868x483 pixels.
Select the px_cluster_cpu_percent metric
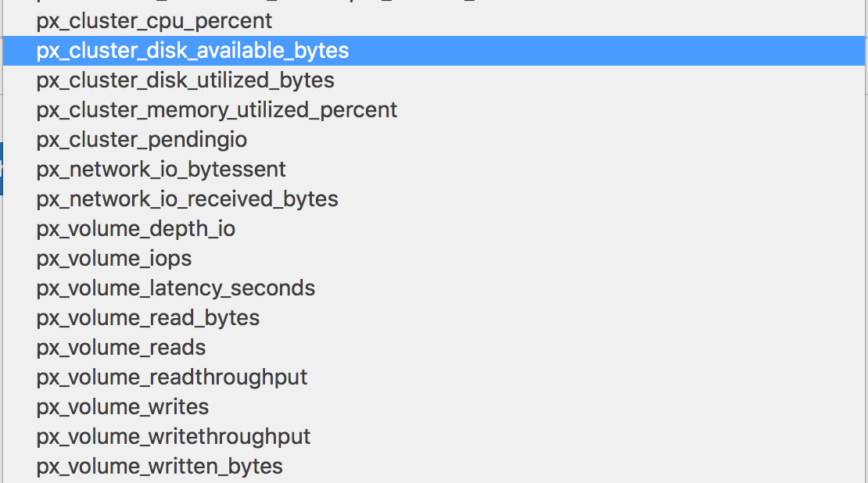point(154,20)
